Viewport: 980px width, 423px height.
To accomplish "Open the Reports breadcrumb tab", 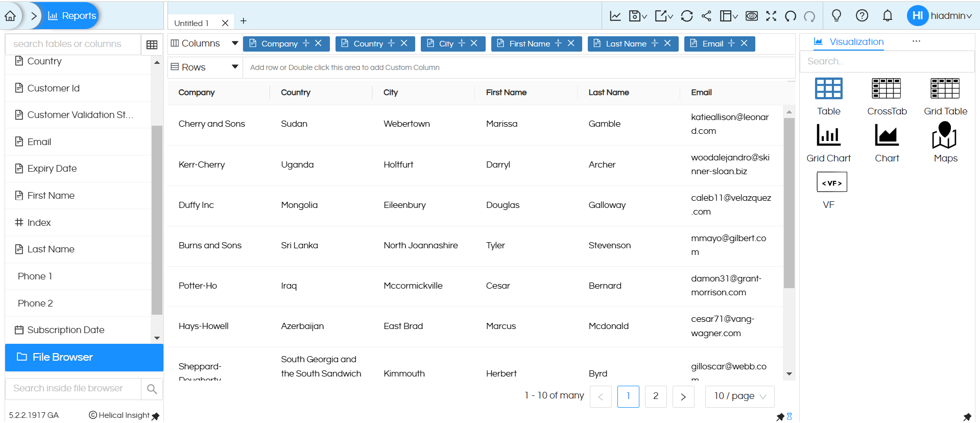I will [x=72, y=16].
